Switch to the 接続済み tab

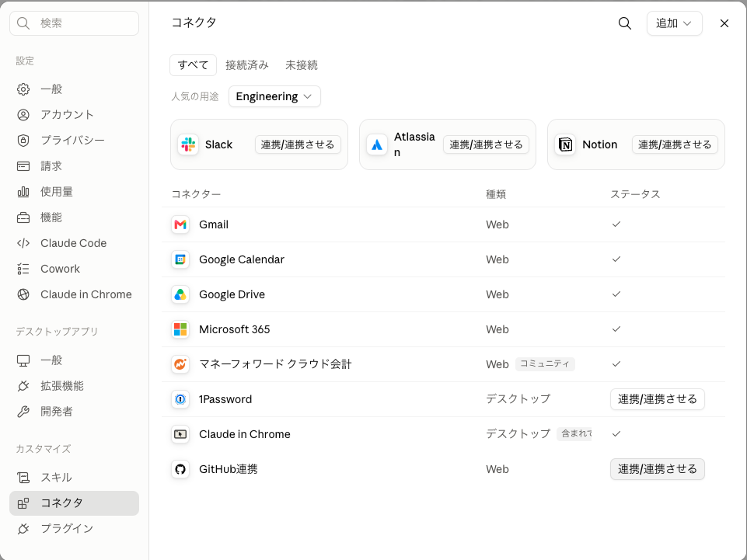pos(246,65)
